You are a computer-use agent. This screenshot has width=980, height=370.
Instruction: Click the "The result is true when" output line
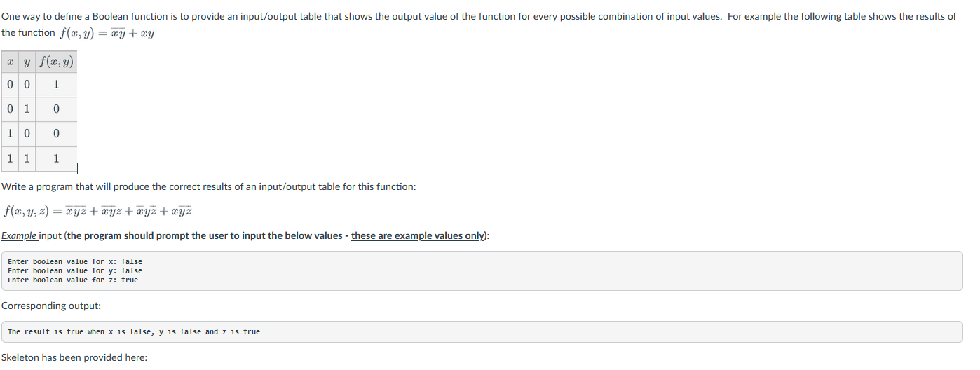coord(134,331)
